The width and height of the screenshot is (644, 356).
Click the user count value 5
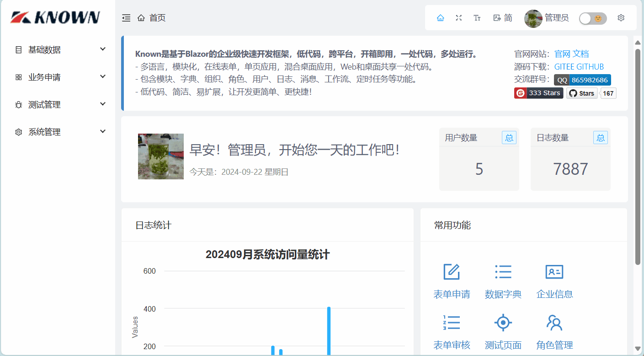pos(479,169)
